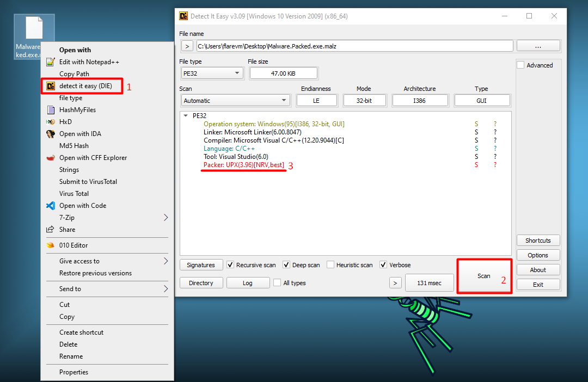Click the Notepad++ icon in context menu
588x382 pixels.
click(51, 62)
